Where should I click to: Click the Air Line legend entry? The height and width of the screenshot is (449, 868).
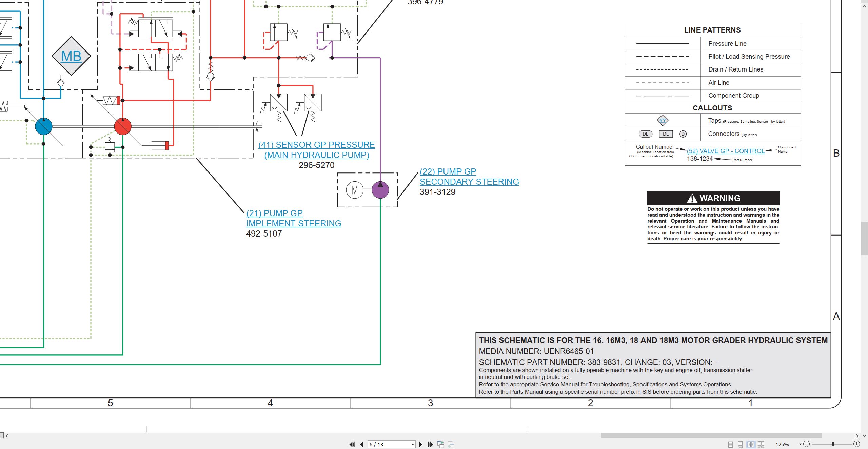click(x=719, y=82)
